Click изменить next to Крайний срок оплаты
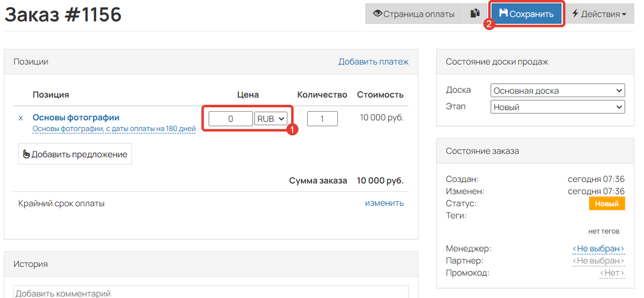 point(385,203)
